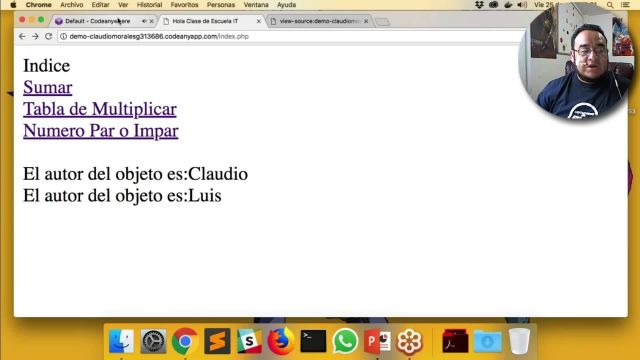Open Spotlight search
The image size is (640, 360).
click(610, 5)
